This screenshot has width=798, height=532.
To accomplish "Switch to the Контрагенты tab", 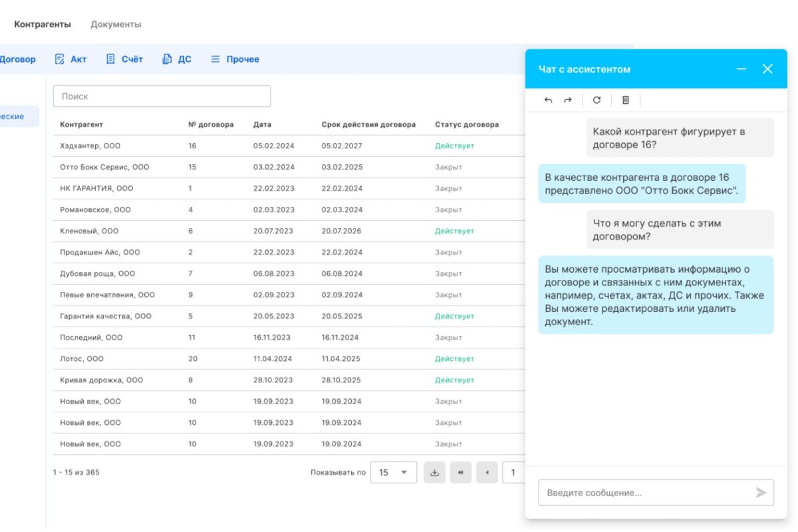I will click(43, 25).
